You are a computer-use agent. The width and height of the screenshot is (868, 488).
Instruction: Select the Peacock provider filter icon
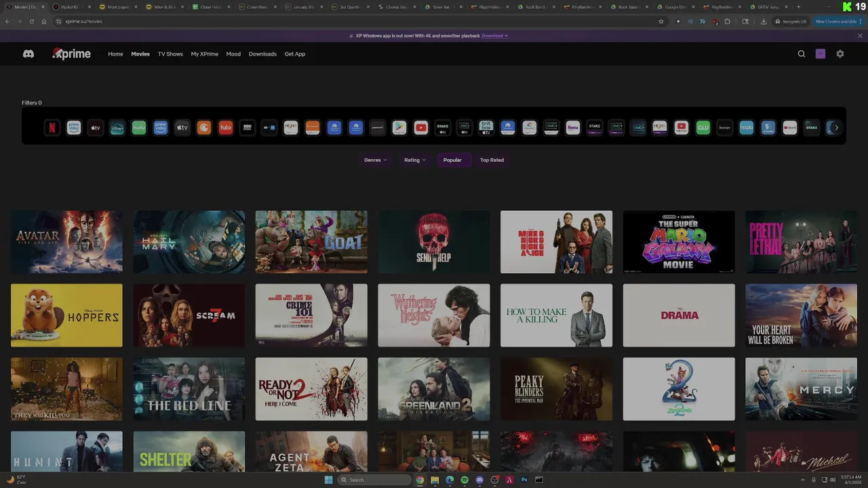point(378,127)
